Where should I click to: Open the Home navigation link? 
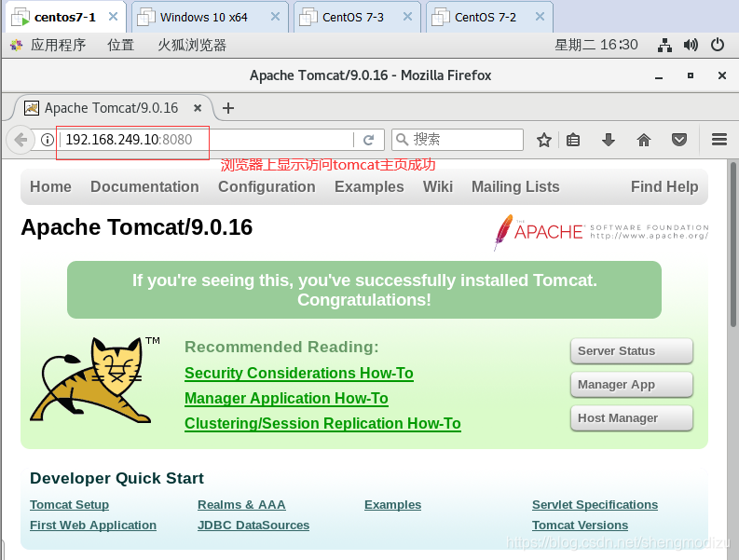pos(50,186)
